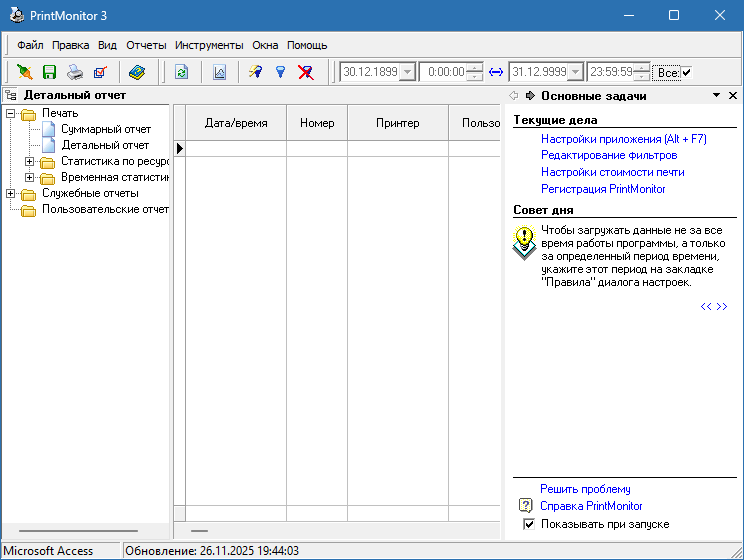Open the Правка menu
Image resolution: width=744 pixels, height=560 pixels.
tap(70, 45)
